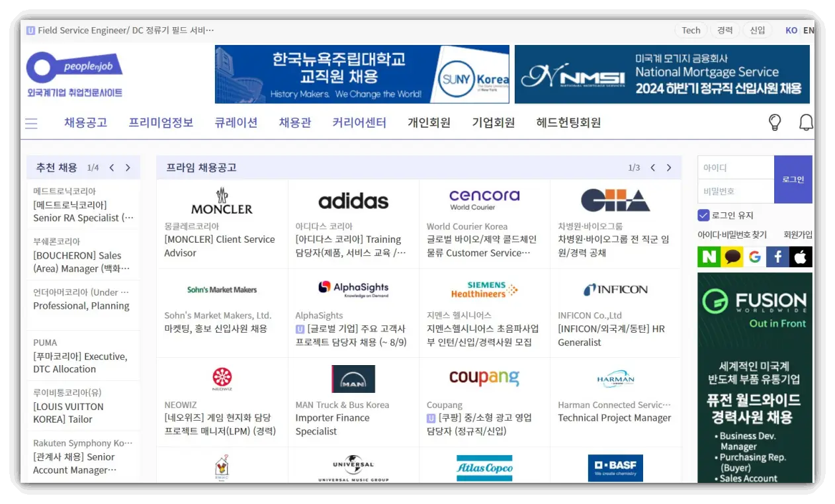Click the HARMAN logo

coord(615,378)
